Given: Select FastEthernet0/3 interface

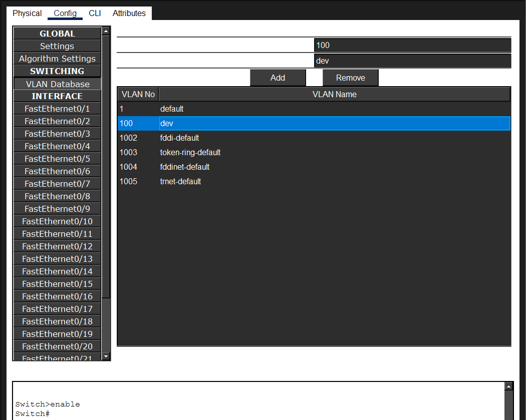Looking at the screenshot, I should point(57,134).
